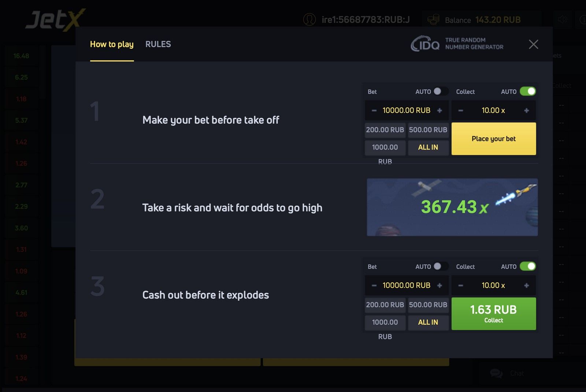
Task: Open the How to play tab
Action: (x=112, y=44)
